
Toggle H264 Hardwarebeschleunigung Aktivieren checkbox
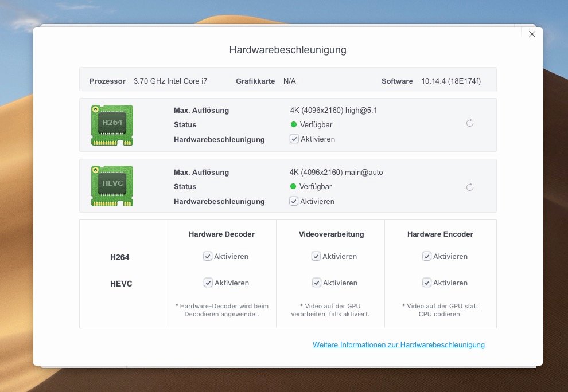tap(294, 139)
